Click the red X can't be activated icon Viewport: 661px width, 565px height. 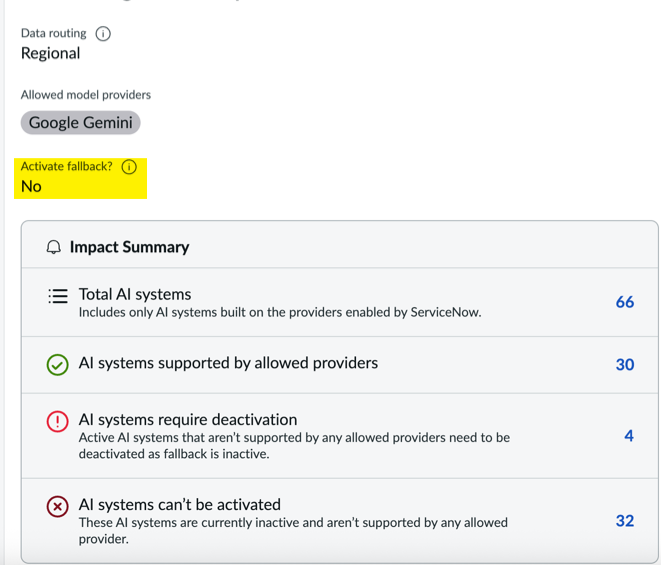point(57,506)
